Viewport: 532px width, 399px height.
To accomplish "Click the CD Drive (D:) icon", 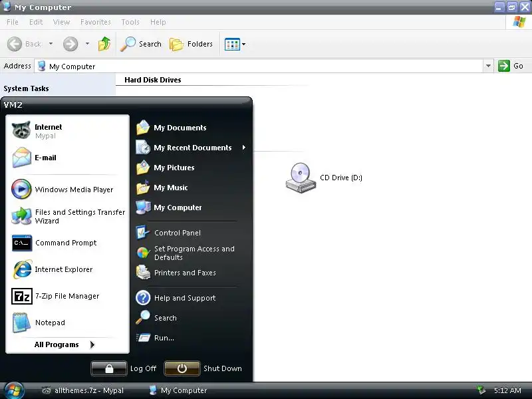I will click(301, 178).
